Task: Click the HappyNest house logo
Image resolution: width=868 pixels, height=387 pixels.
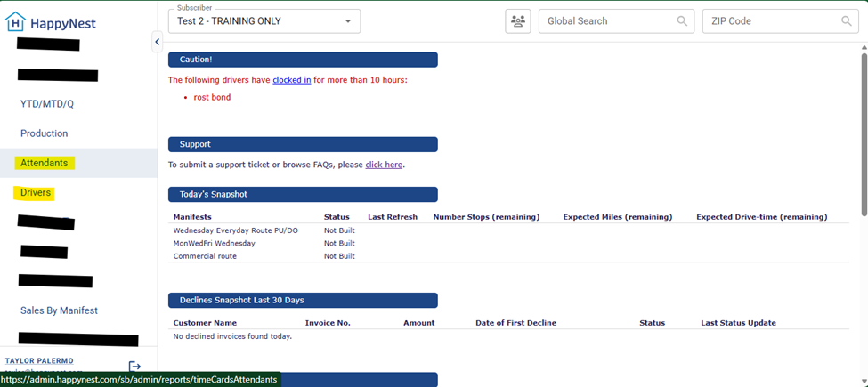Action: pos(15,22)
